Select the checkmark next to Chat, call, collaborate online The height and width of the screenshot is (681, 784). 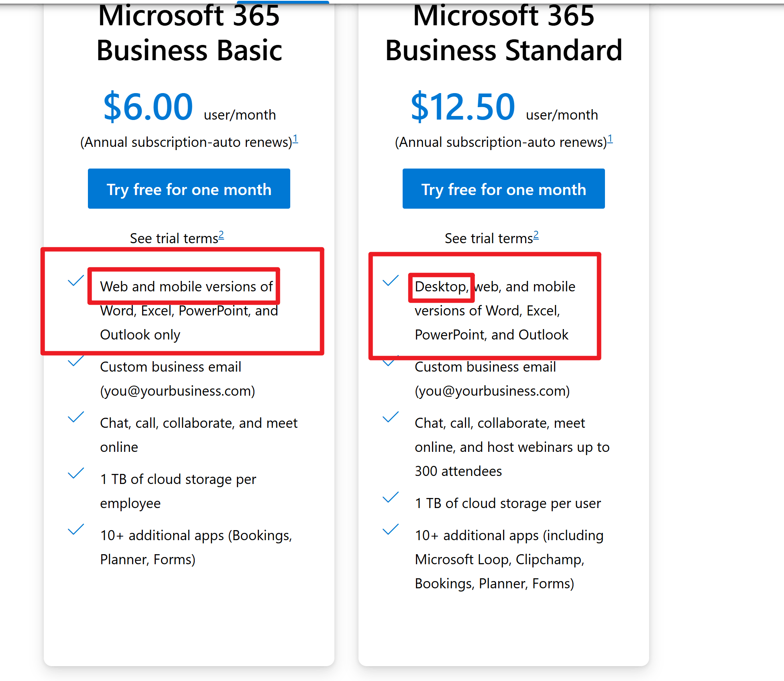[75, 417]
